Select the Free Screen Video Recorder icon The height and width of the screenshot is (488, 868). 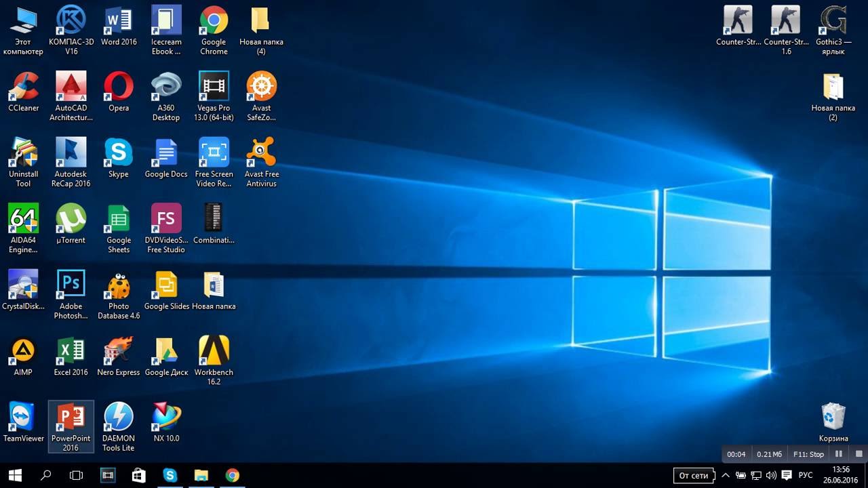[214, 163]
